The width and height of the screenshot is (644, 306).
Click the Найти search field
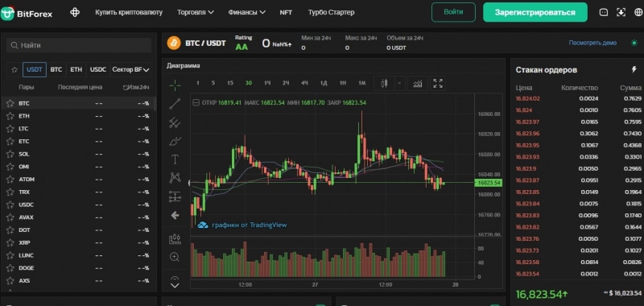[79, 45]
